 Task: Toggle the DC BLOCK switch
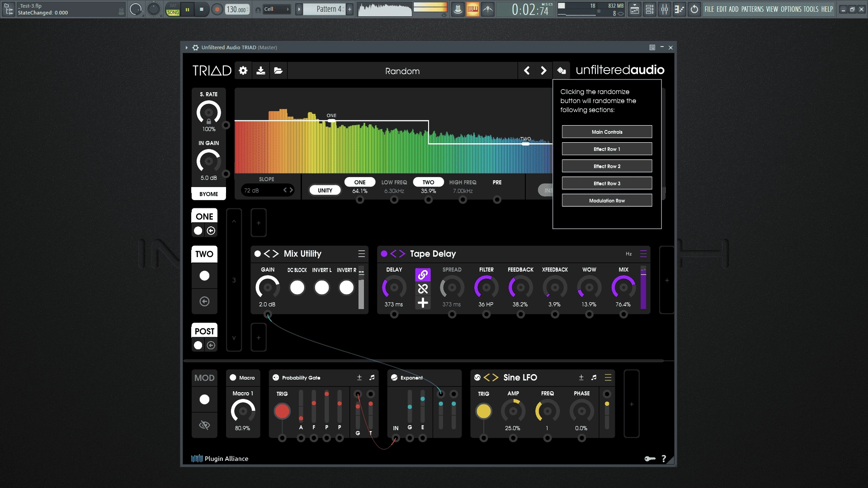[x=297, y=287]
